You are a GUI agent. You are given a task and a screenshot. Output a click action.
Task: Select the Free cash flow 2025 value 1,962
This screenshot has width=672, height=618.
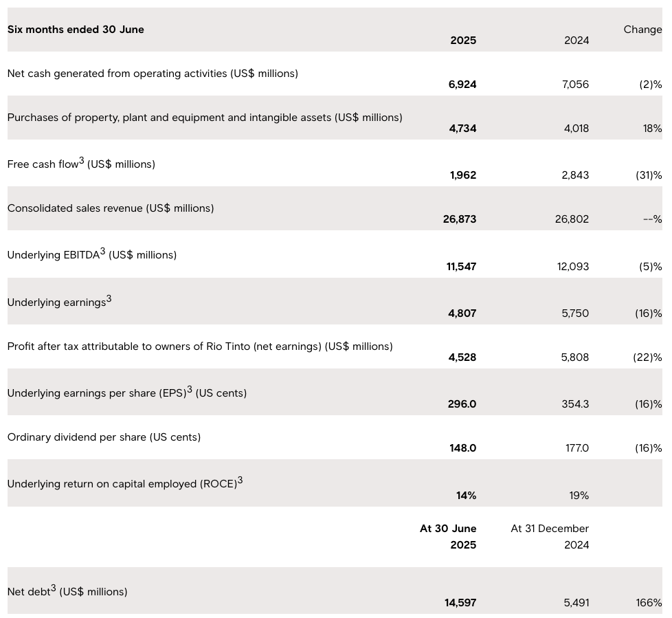[463, 175]
